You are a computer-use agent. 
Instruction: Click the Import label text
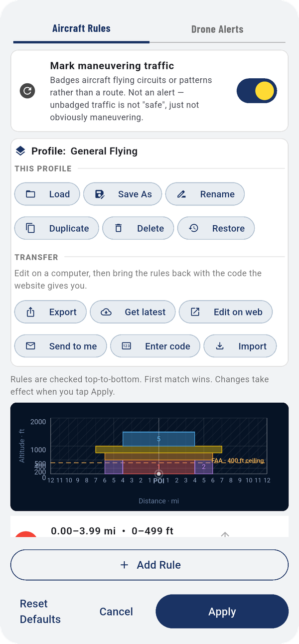tap(253, 346)
